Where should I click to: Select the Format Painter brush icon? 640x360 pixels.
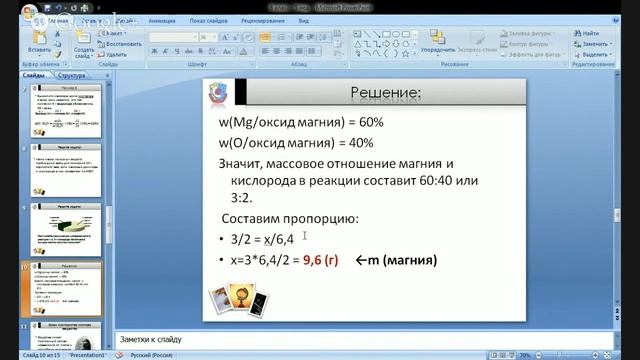(x=58, y=54)
